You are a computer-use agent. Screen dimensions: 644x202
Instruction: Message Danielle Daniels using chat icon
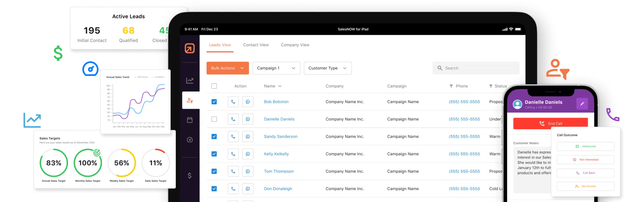(248, 119)
